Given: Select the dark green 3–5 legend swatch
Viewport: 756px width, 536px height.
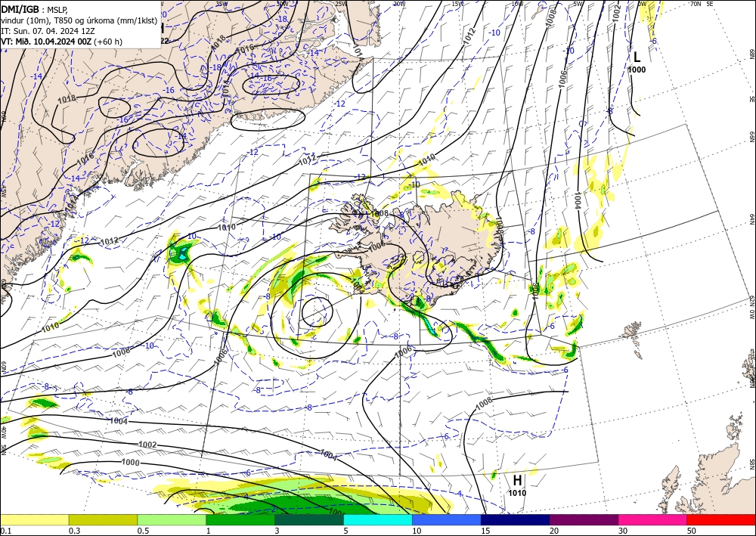Looking at the screenshot, I should point(309,519).
